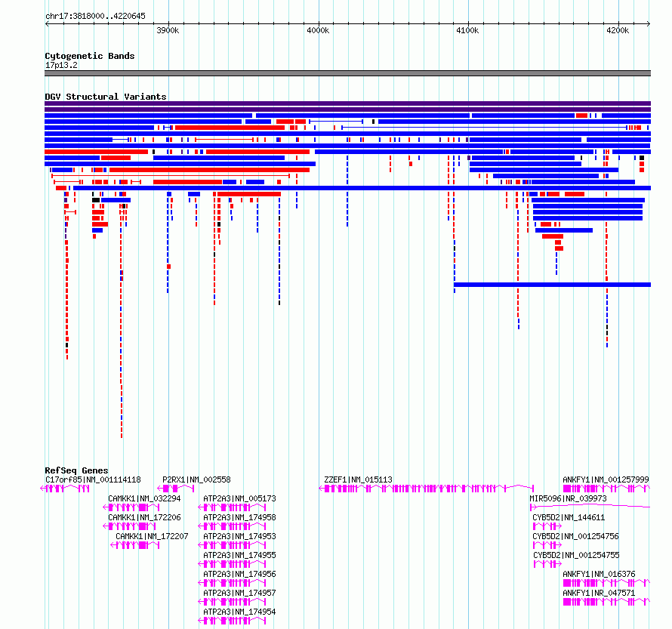Select the ATP2A3|NM_174958 transcript label

pyautogui.click(x=239, y=517)
